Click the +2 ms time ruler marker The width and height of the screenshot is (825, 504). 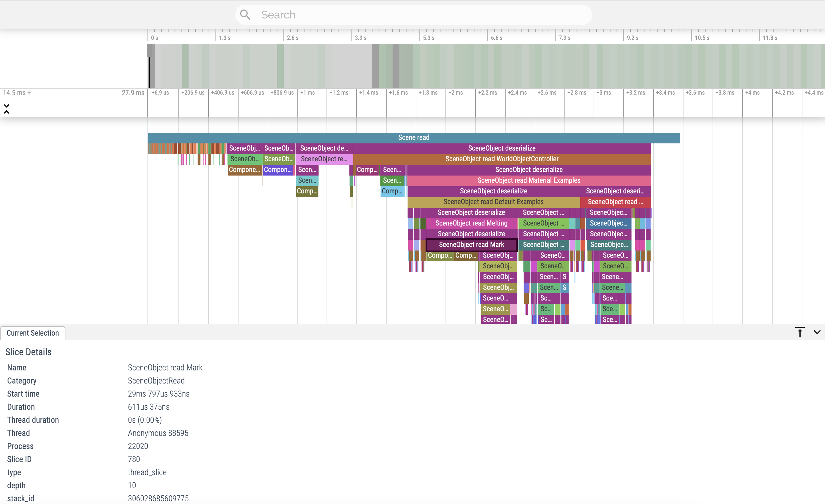tap(455, 93)
